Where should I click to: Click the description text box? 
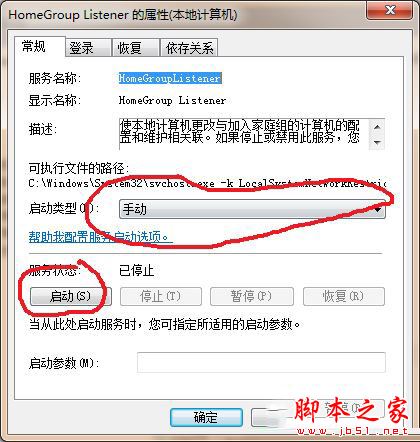pyautogui.click(x=252, y=134)
